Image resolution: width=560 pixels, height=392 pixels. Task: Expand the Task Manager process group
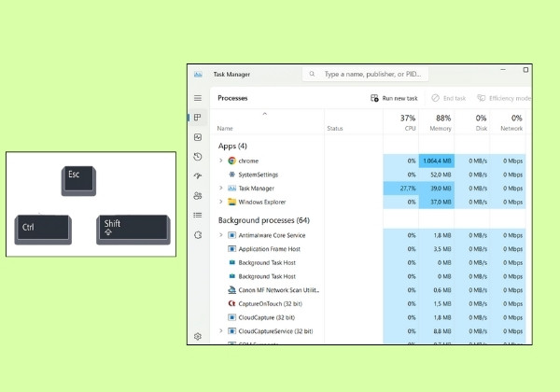click(x=220, y=188)
